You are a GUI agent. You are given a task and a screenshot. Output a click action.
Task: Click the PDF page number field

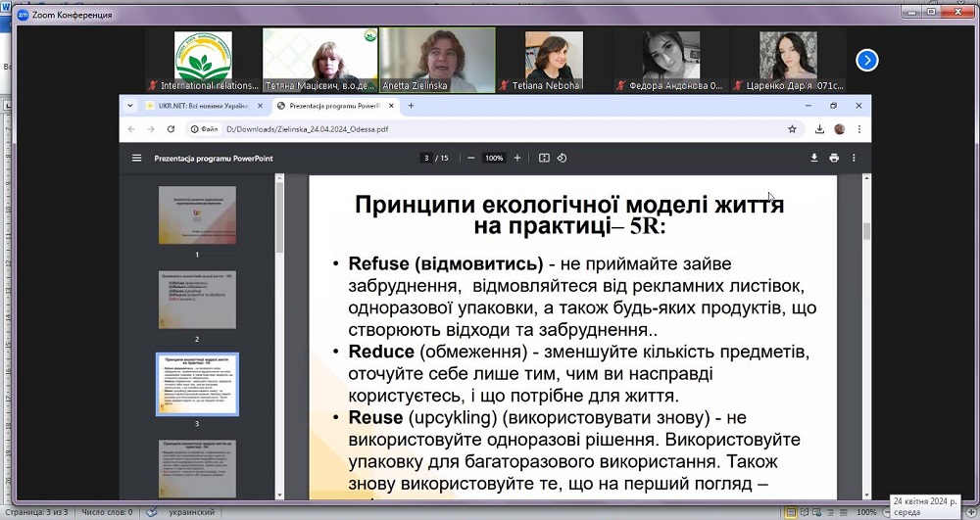(426, 158)
